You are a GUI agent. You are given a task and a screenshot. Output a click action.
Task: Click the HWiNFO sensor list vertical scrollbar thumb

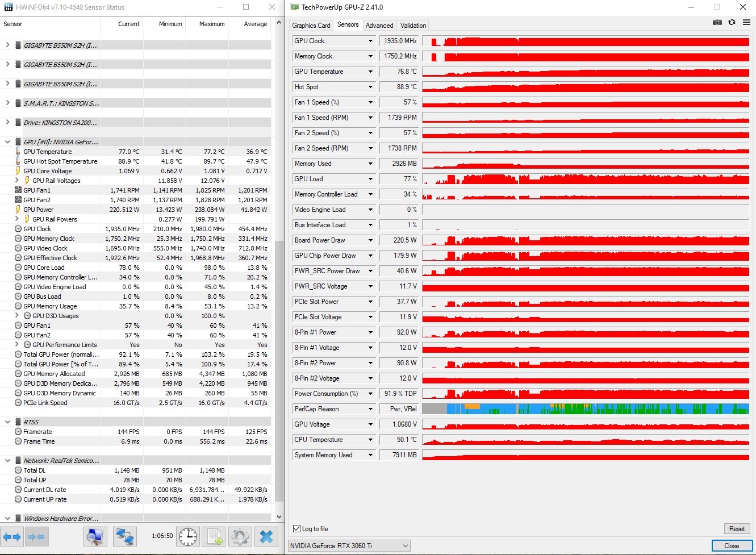tap(279, 371)
